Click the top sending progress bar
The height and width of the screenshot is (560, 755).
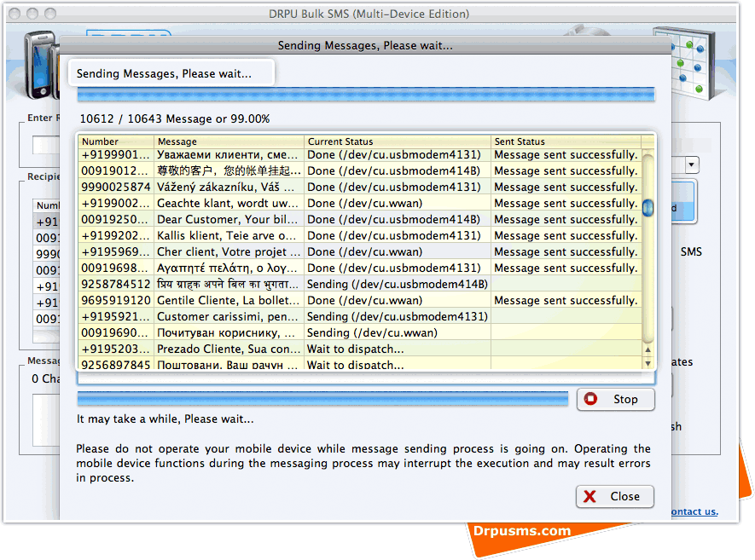[x=366, y=95]
